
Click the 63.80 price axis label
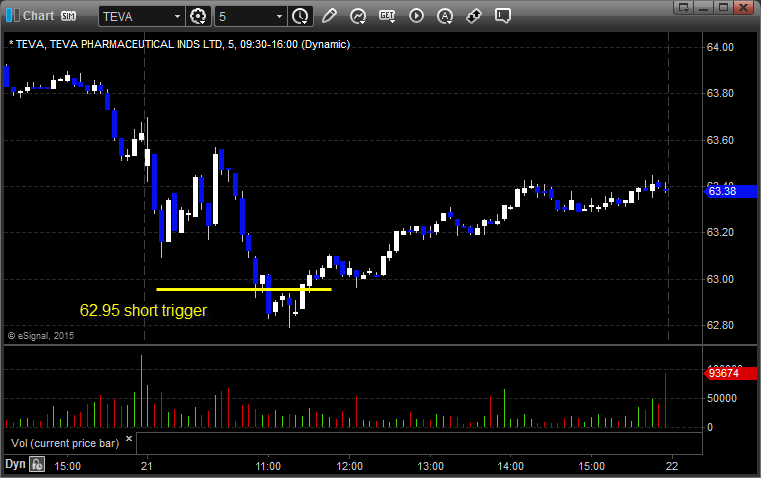click(720, 93)
